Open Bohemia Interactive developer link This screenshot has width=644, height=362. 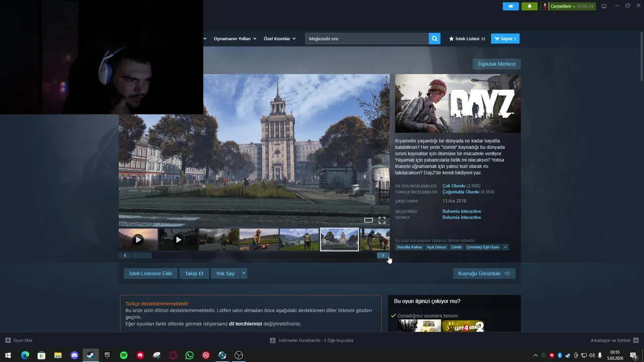click(x=461, y=212)
